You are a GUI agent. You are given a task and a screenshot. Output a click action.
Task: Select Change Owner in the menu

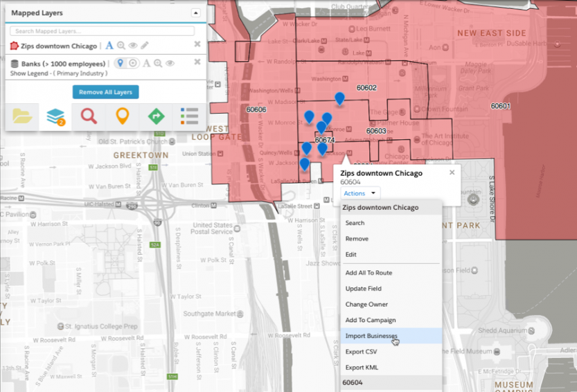coord(391,305)
